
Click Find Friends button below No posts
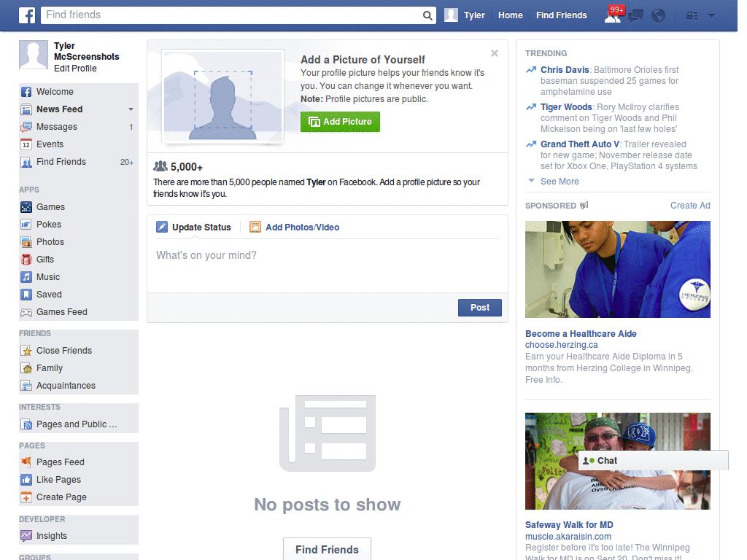tap(327, 550)
